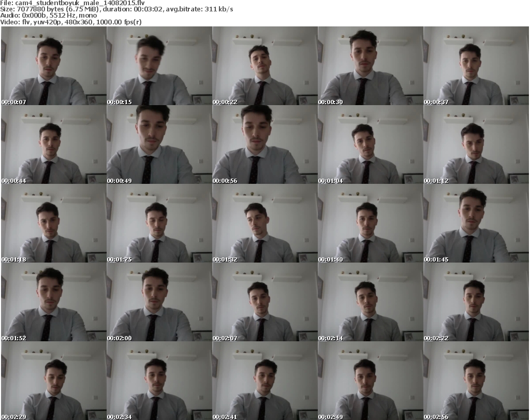Click the thumbnail marked 00:02:41
Screen dimensions: 530x420
265,381
